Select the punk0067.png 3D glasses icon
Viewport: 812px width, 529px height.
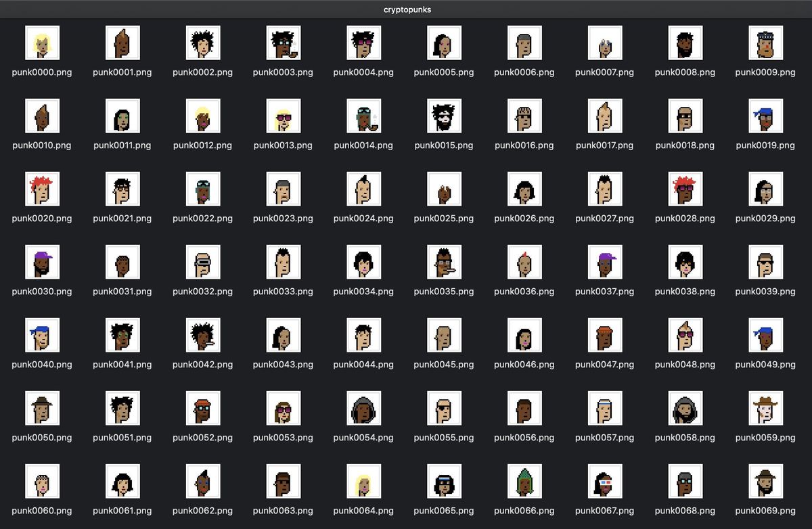[605, 481]
